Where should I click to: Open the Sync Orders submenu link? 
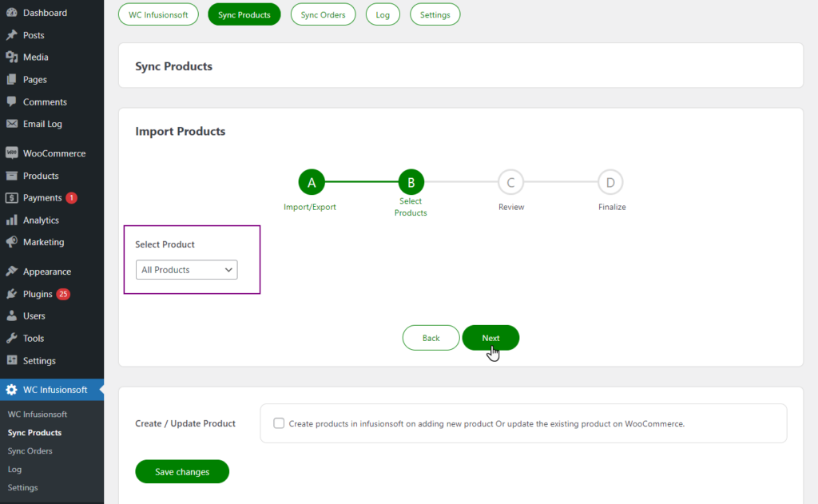tap(30, 450)
